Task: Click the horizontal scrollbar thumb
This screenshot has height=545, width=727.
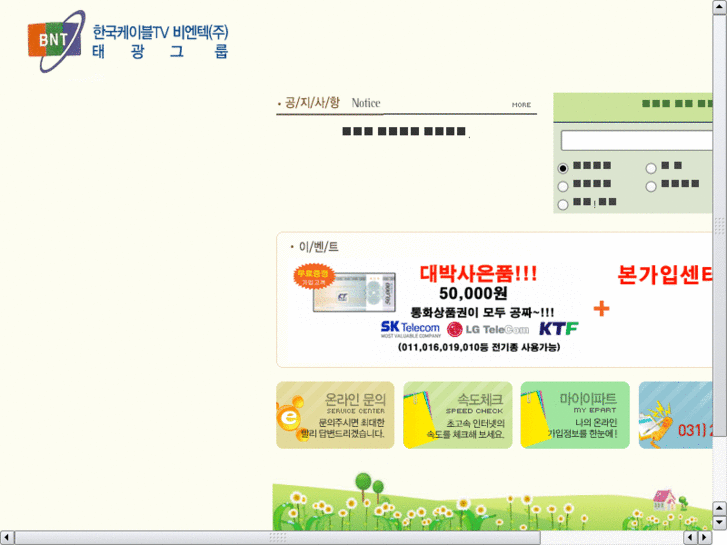Action: click(x=277, y=538)
